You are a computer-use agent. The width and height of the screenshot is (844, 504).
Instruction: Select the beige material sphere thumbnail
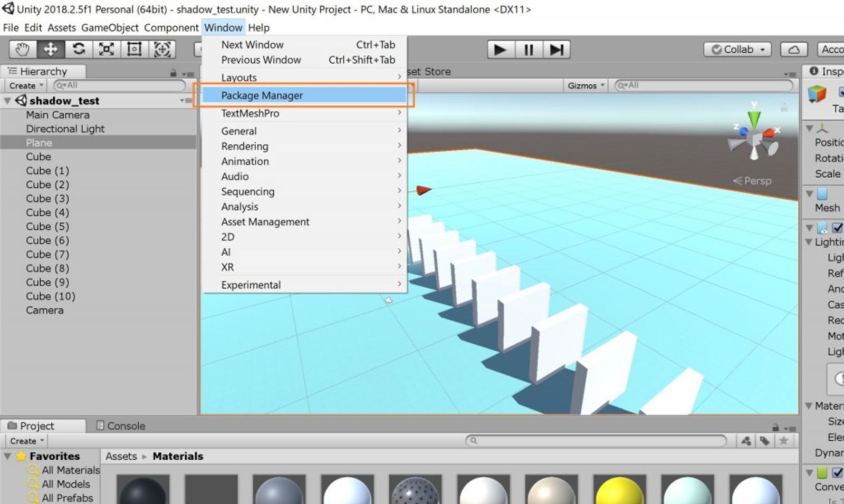pos(551,489)
